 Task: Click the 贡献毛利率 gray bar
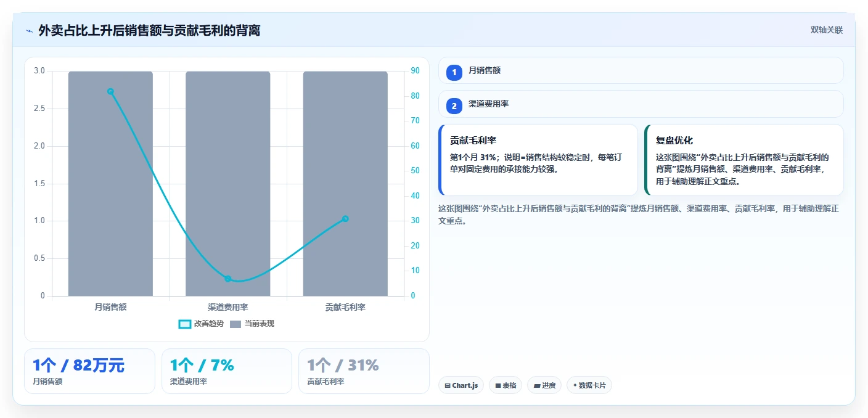(345, 184)
